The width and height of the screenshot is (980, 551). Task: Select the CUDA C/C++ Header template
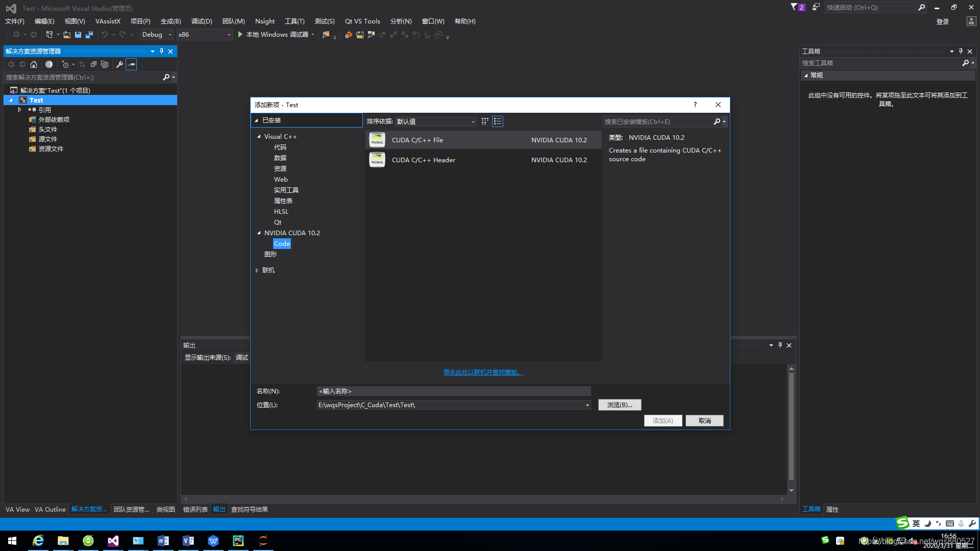click(483, 160)
